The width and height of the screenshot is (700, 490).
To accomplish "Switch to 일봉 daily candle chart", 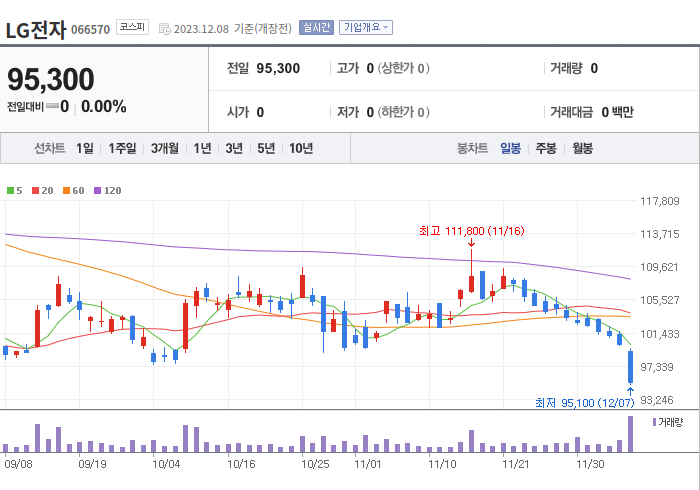I will click(x=510, y=148).
